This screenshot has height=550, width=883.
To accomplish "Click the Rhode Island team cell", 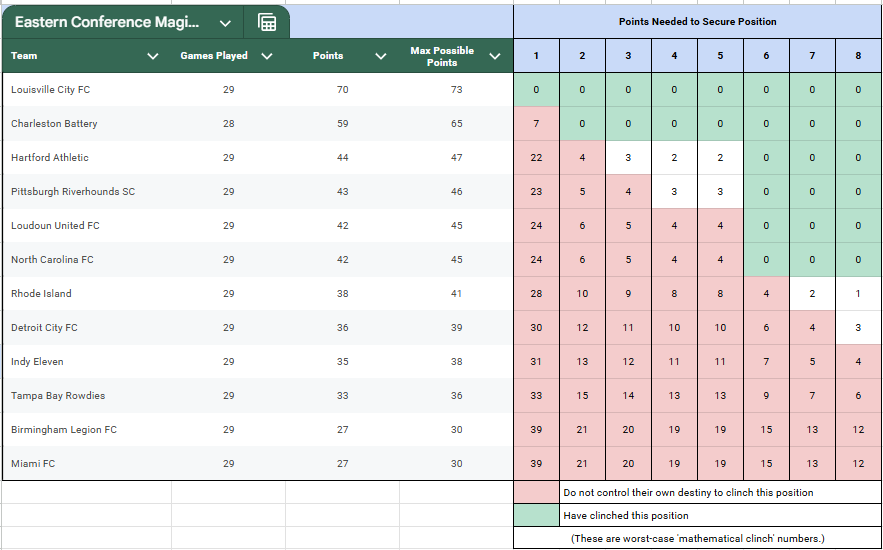I will (x=41, y=294).
